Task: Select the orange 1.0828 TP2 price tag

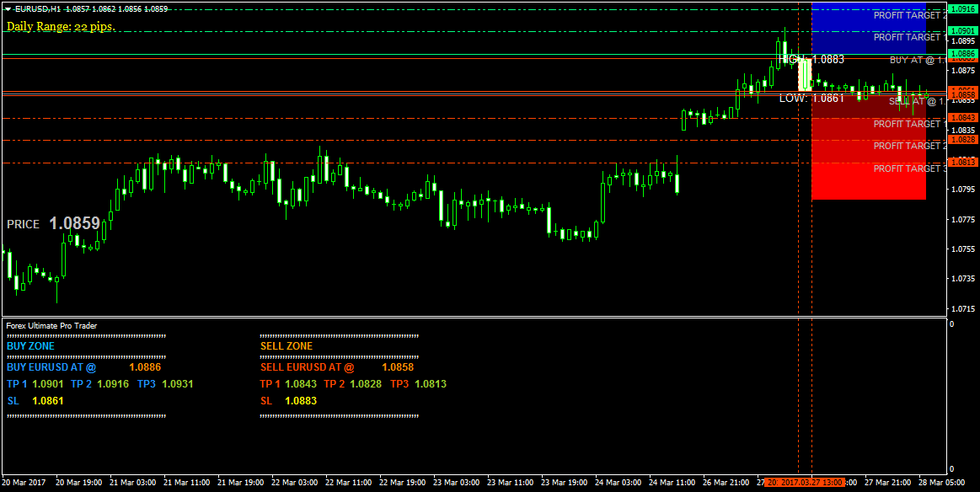Action: click(x=961, y=139)
